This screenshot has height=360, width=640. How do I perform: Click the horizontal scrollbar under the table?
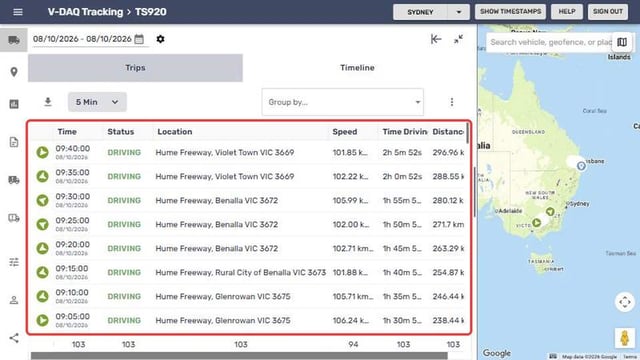[x=239, y=356]
